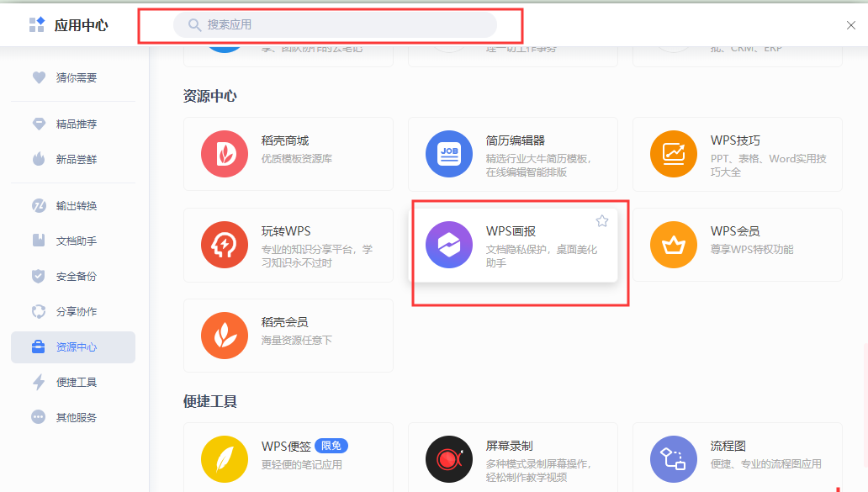
Task: Click the briefcase icon beside 资源中心
Action: [38, 347]
